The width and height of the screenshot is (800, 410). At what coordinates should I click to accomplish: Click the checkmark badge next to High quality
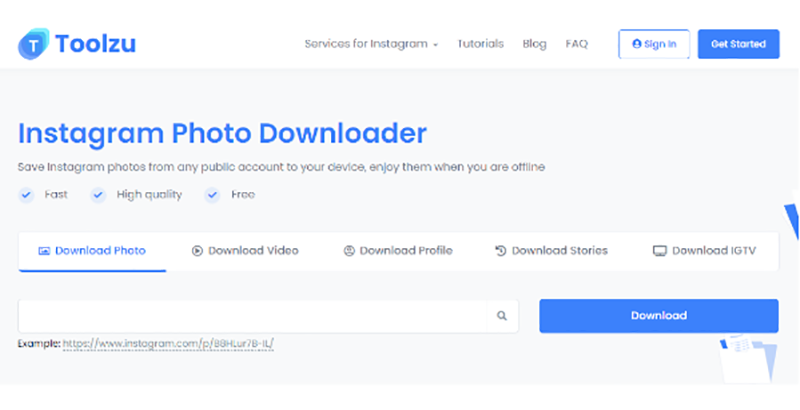click(98, 195)
